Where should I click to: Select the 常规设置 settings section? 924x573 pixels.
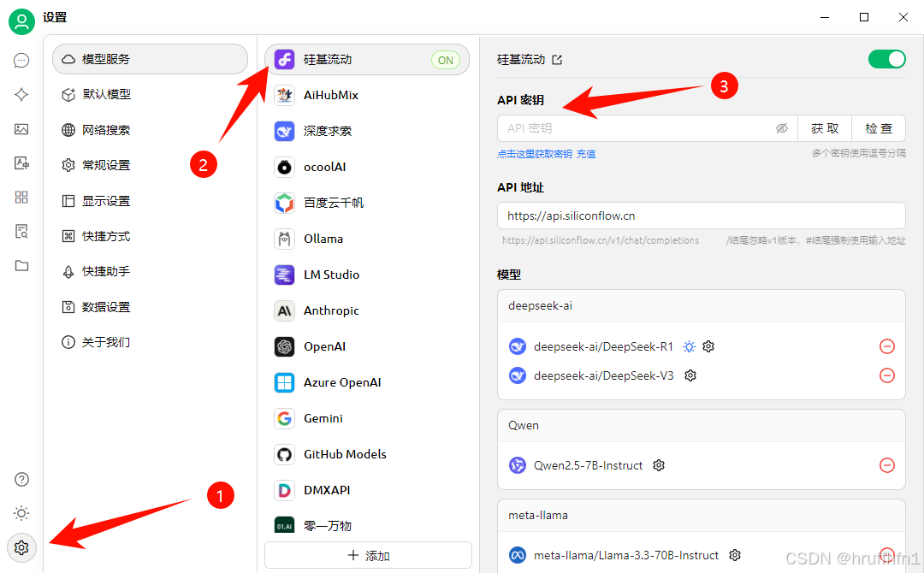tap(151, 165)
